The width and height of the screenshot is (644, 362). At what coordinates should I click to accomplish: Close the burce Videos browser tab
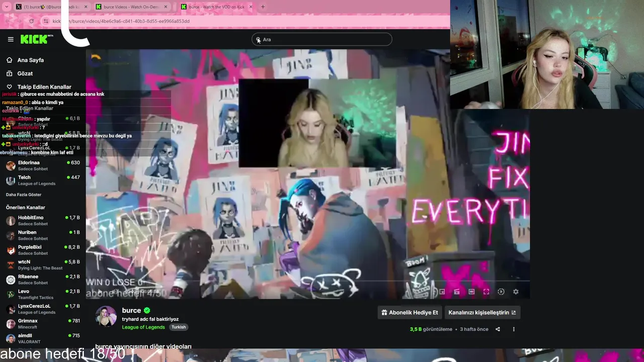(166, 7)
